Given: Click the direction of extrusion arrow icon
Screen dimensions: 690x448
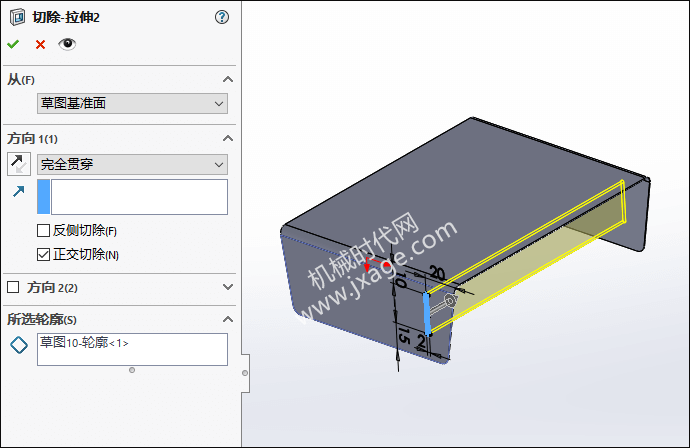Looking at the screenshot, I should 19,191.
